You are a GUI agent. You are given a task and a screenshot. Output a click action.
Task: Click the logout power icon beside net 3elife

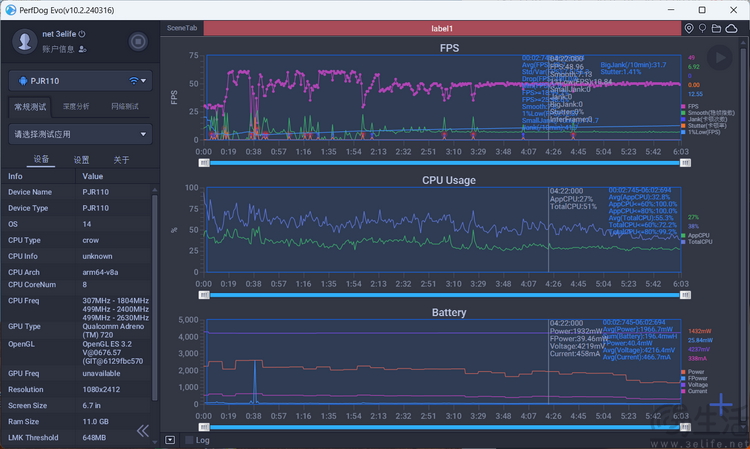(82, 34)
